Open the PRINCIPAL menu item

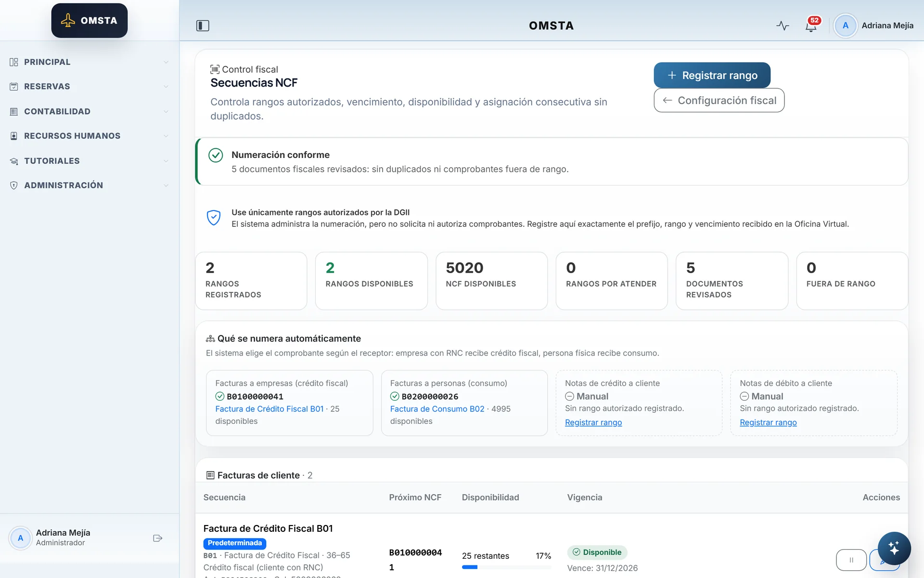tap(90, 62)
